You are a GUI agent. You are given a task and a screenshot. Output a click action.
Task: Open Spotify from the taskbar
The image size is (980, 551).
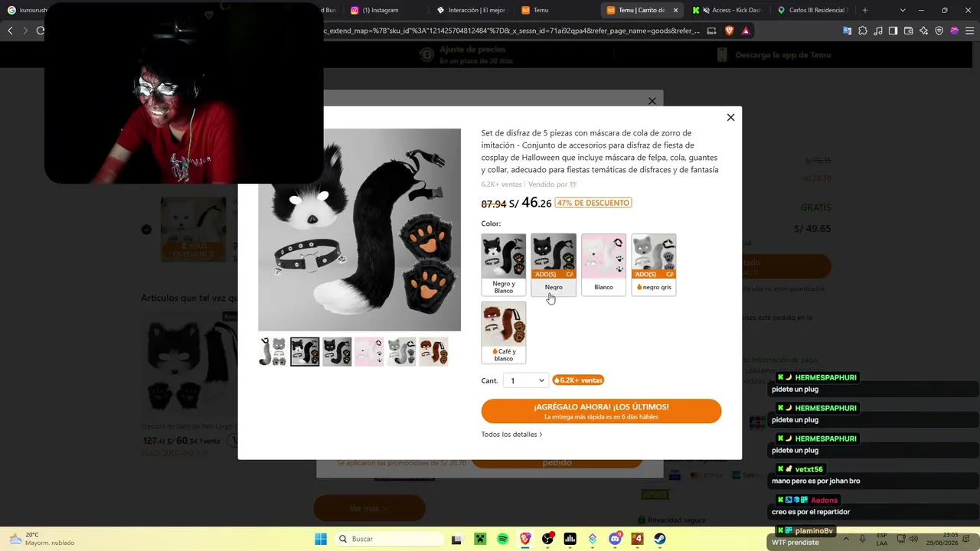click(x=502, y=539)
